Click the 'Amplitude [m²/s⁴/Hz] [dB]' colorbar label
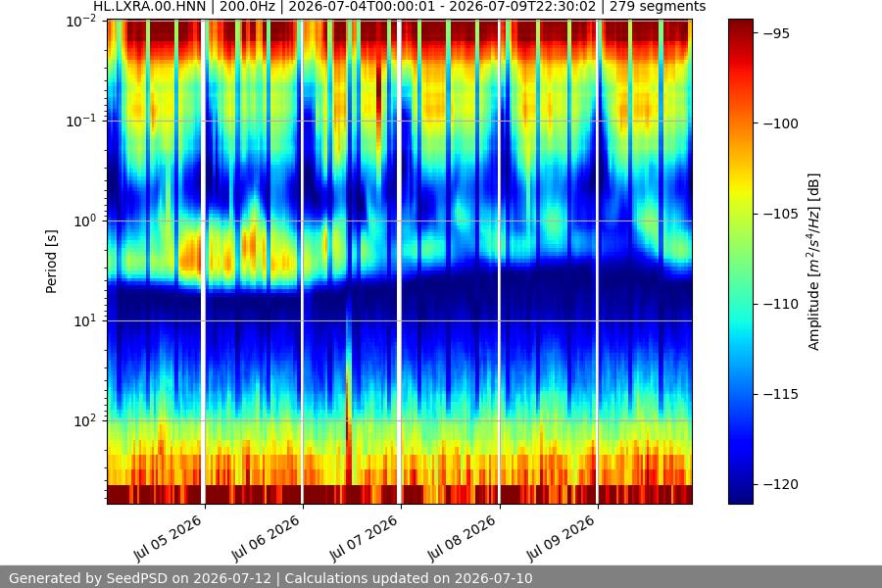 tap(814, 262)
